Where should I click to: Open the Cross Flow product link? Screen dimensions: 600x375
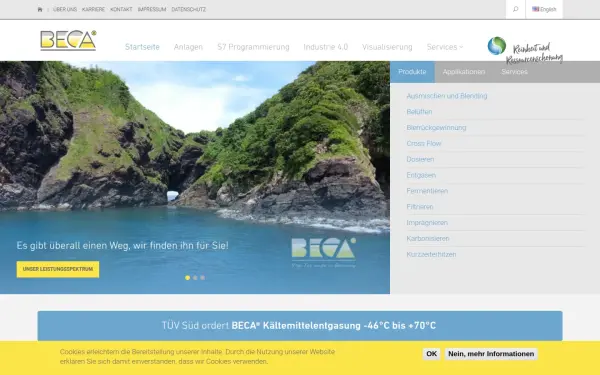pyautogui.click(x=424, y=143)
